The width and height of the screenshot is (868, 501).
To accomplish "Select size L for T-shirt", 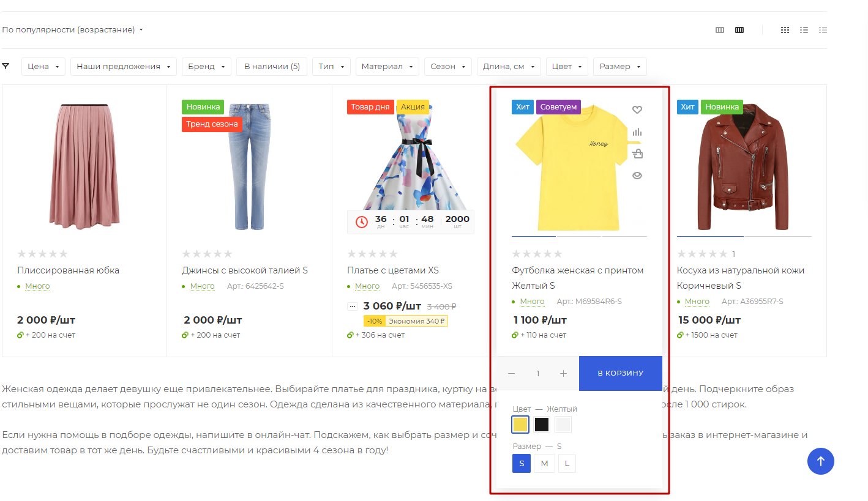I will [567, 464].
